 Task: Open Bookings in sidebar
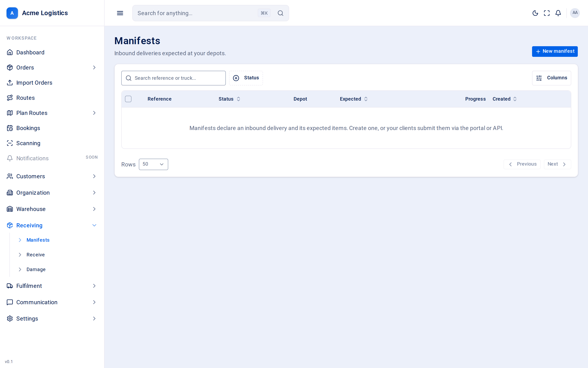52,128
